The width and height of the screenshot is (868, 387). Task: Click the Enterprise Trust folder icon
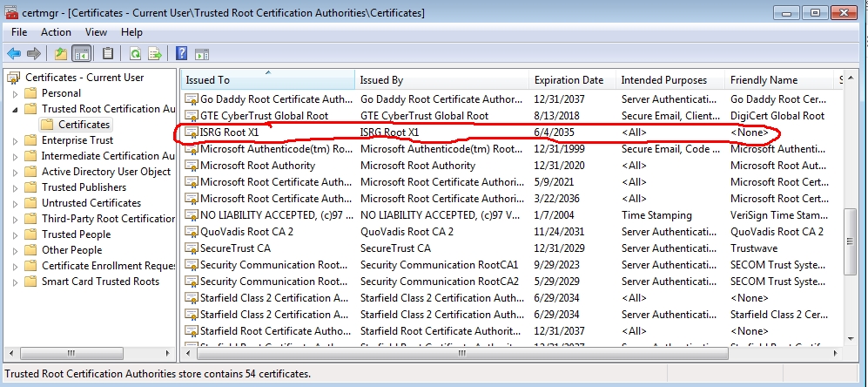pos(31,140)
